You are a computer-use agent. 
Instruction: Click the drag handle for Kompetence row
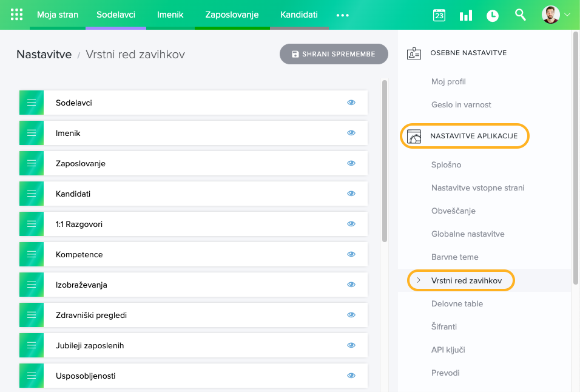coord(32,254)
